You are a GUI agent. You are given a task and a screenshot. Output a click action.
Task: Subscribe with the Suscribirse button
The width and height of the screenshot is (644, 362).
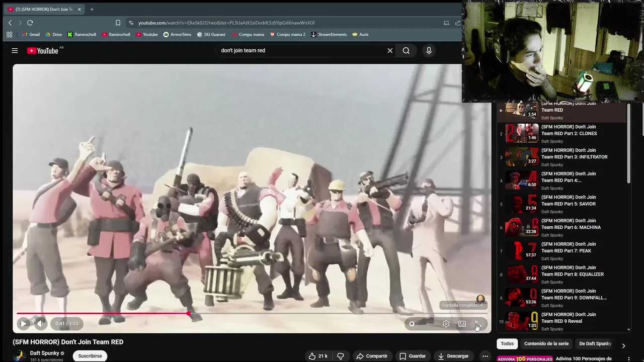click(x=90, y=356)
